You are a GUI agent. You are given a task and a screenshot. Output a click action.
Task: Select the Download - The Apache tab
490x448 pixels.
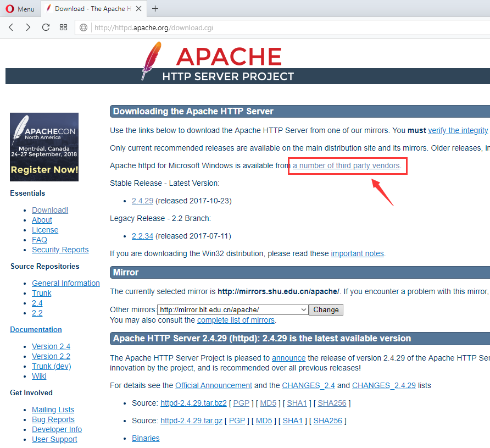pyautogui.click(x=93, y=9)
